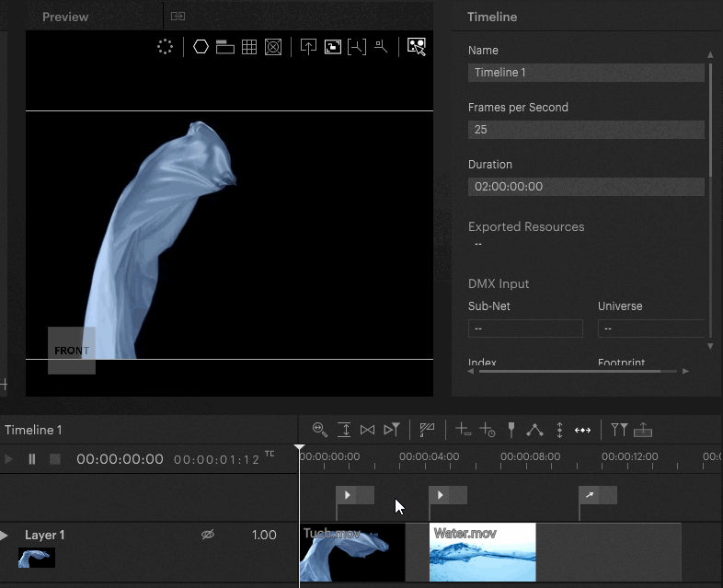Click the link icon next to Preview tab
The height and width of the screenshot is (588, 723).
click(178, 17)
